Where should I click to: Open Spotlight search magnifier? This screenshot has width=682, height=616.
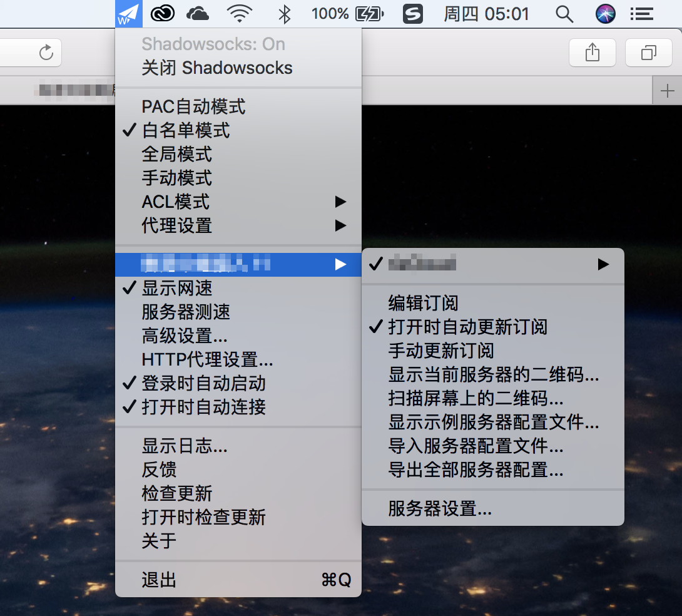coord(564,14)
